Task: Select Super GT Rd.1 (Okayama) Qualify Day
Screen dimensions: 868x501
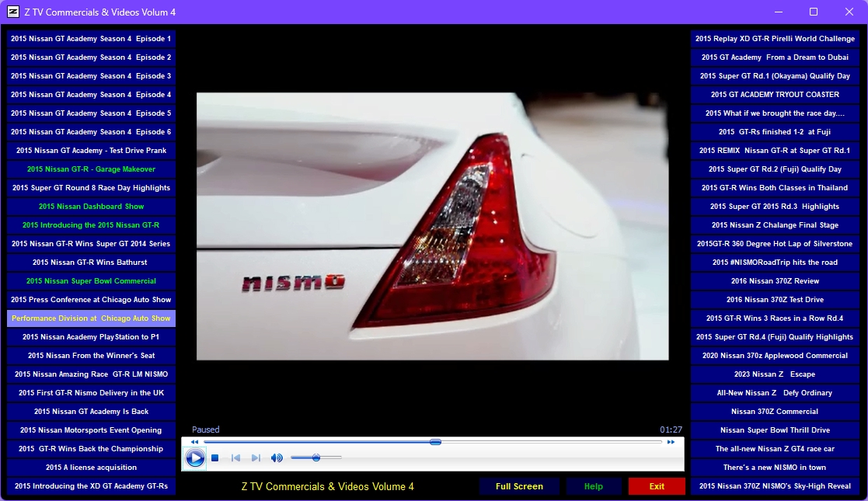Action: [775, 76]
